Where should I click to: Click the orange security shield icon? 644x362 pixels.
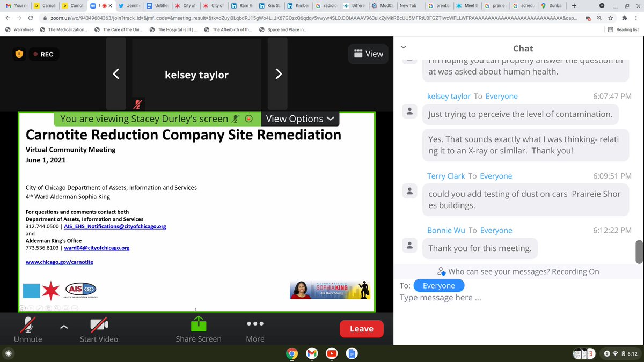[x=19, y=54]
